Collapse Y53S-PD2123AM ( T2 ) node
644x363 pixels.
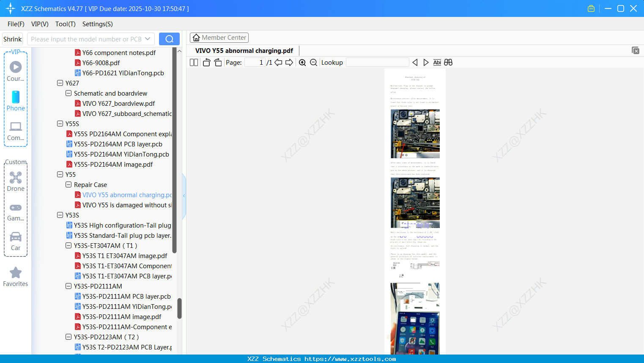tap(69, 337)
